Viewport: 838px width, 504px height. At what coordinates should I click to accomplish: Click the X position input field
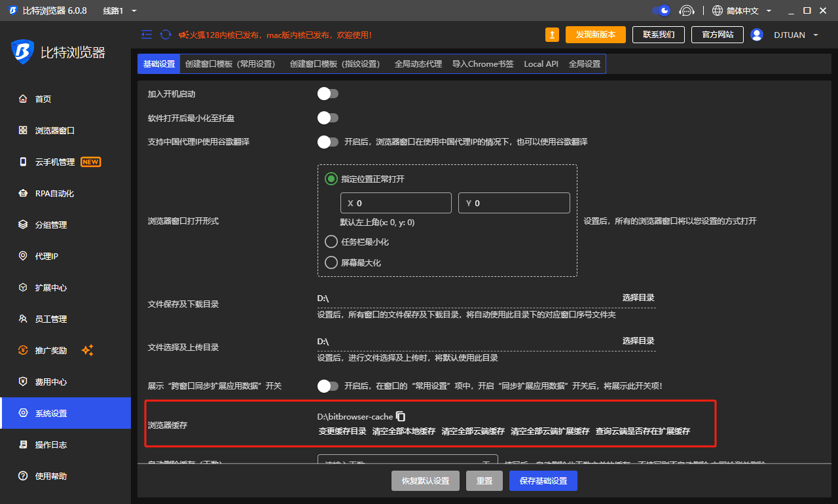(396, 204)
